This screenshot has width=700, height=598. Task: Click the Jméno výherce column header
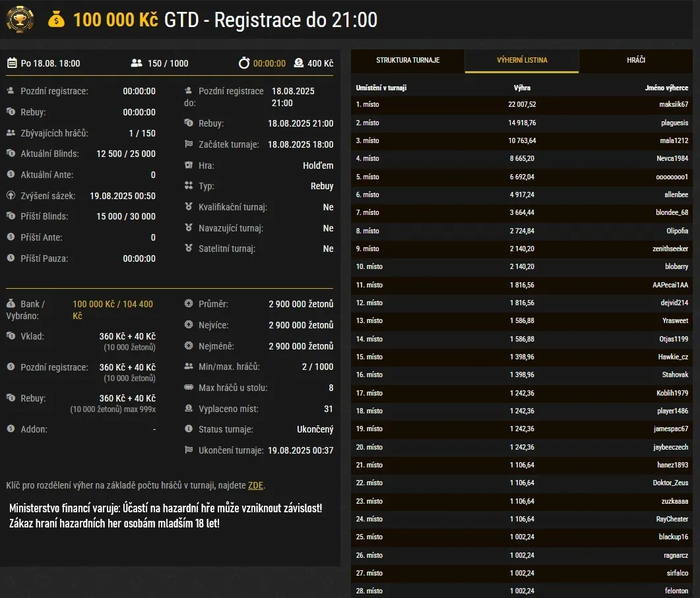tap(666, 88)
